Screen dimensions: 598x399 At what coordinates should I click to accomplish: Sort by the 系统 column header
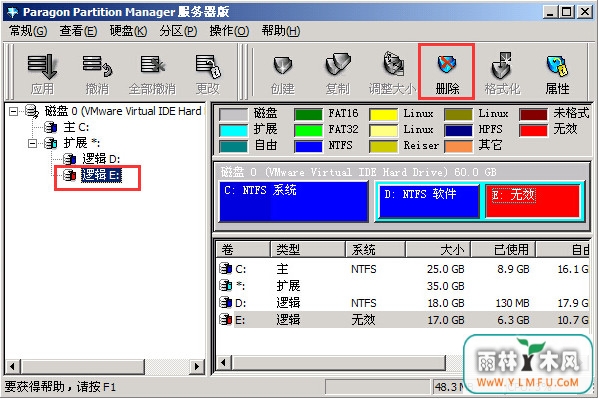click(x=375, y=249)
